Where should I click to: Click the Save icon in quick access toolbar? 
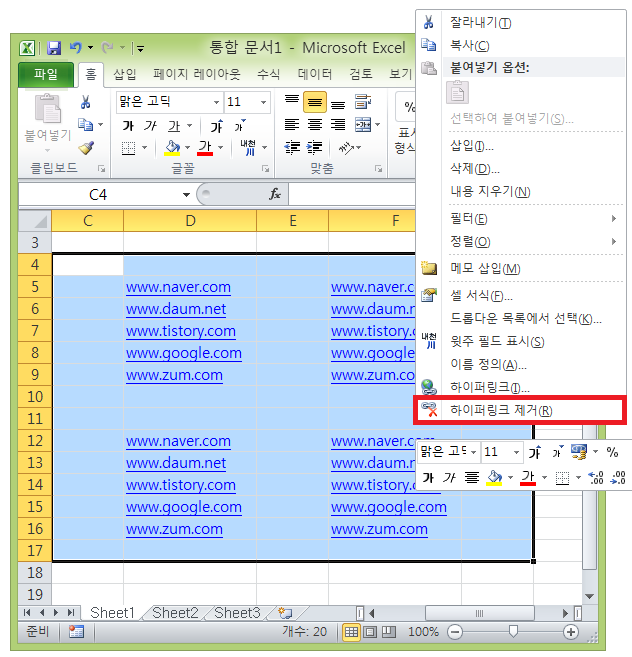click(x=54, y=48)
